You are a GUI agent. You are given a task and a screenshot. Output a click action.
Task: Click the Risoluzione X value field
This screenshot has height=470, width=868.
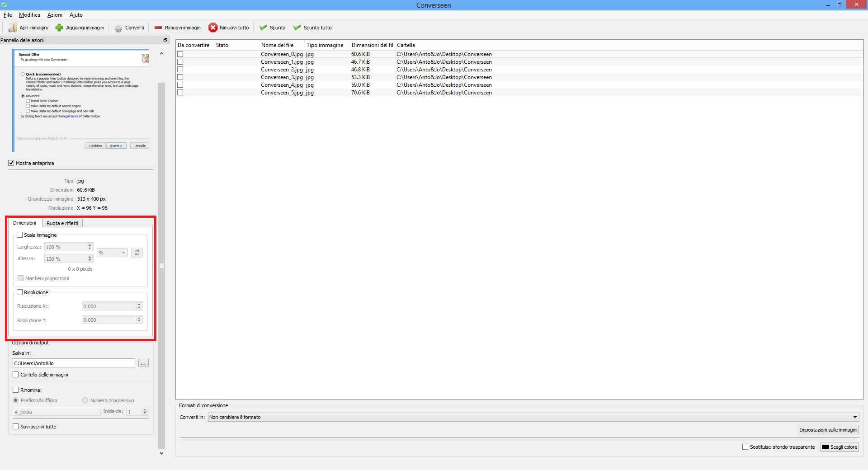pos(109,306)
